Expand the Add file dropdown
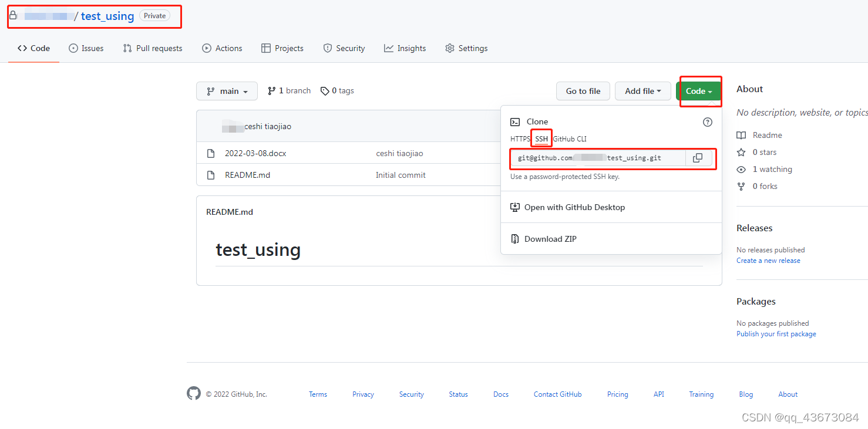This screenshot has width=868, height=429. point(643,91)
